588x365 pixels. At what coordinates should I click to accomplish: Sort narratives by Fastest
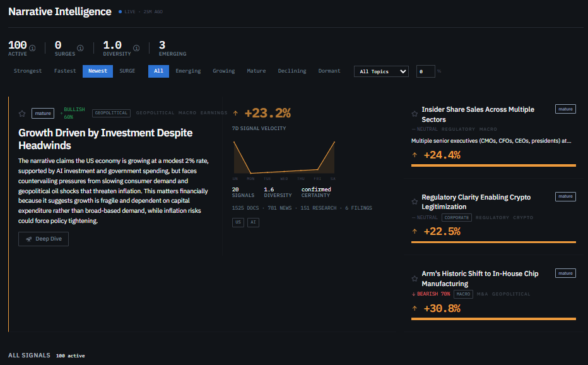65,71
